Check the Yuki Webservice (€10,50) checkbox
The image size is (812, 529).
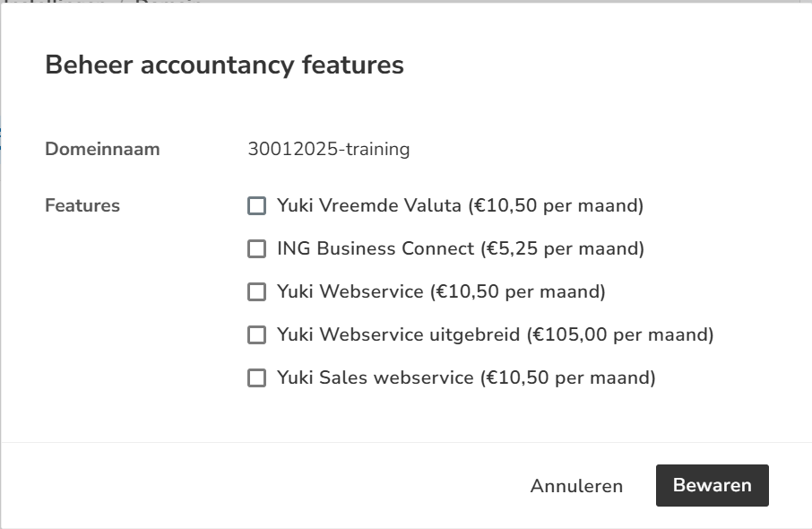[x=257, y=292]
